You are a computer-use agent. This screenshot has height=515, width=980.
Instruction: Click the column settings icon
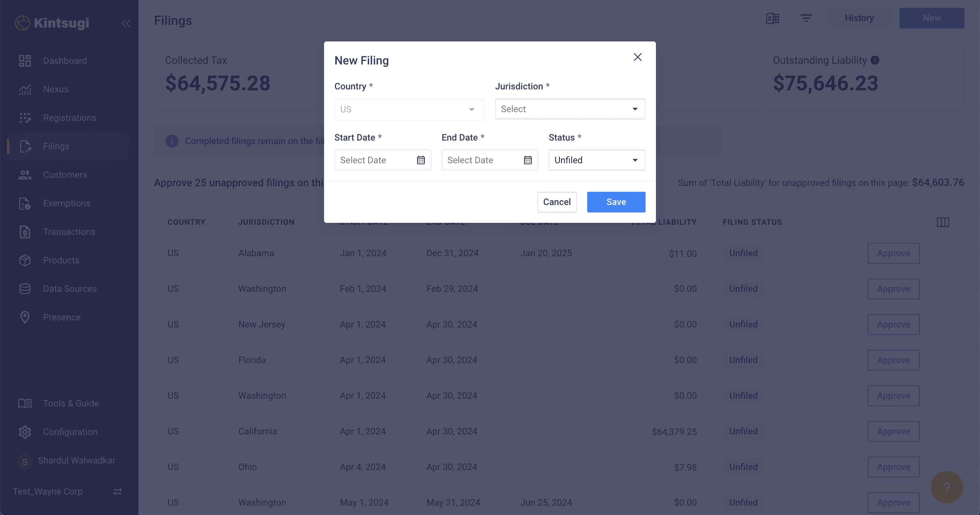(x=943, y=222)
